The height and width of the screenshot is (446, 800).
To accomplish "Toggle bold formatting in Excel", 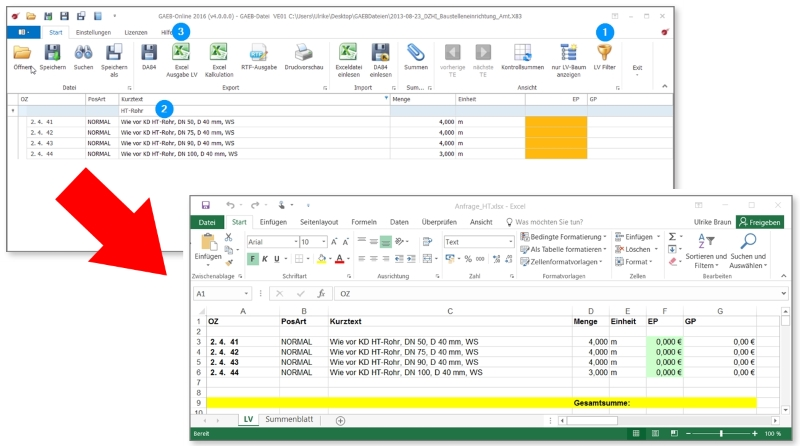I will pyautogui.click(x=253, y=259).
